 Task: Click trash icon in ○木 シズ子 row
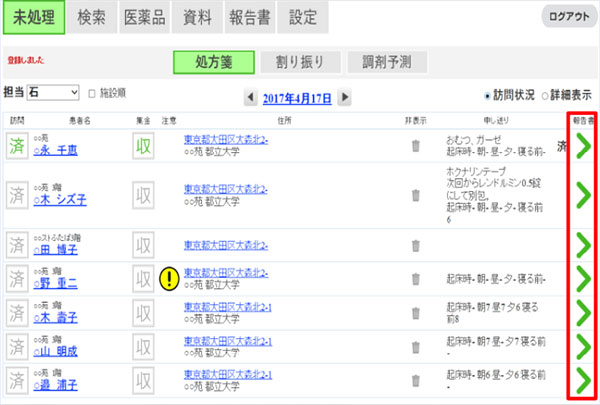tap(416, 191)
